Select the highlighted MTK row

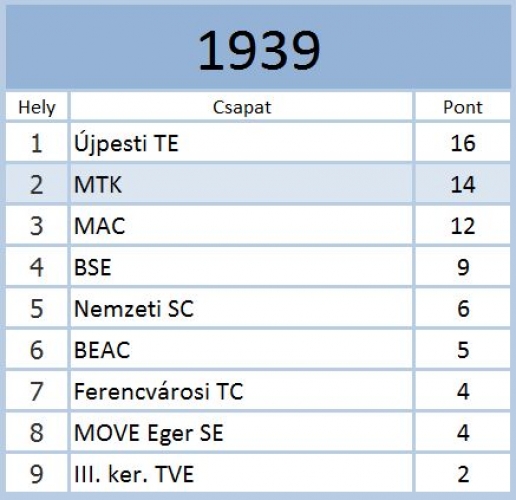[x=258, y=183]
